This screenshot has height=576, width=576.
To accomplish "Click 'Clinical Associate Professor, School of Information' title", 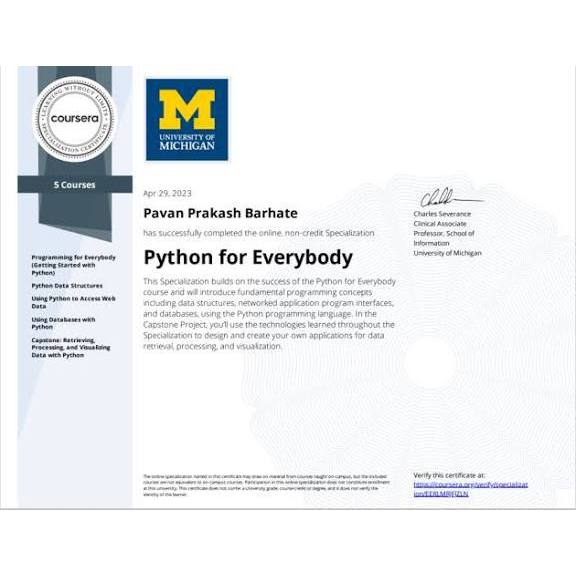I will [444, 233].
